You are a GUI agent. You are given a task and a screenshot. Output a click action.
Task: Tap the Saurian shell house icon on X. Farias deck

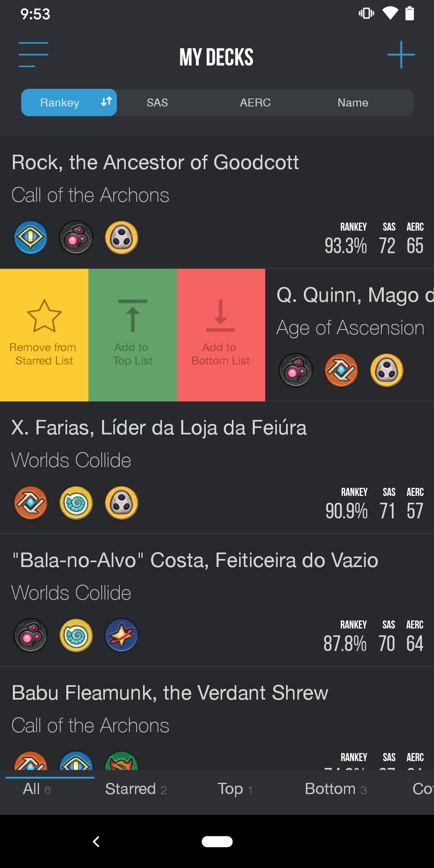point(76,503)
